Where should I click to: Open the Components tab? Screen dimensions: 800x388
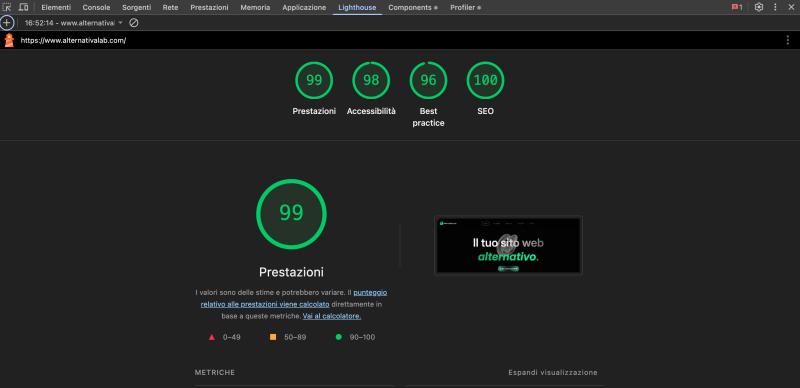click(413, 8)
